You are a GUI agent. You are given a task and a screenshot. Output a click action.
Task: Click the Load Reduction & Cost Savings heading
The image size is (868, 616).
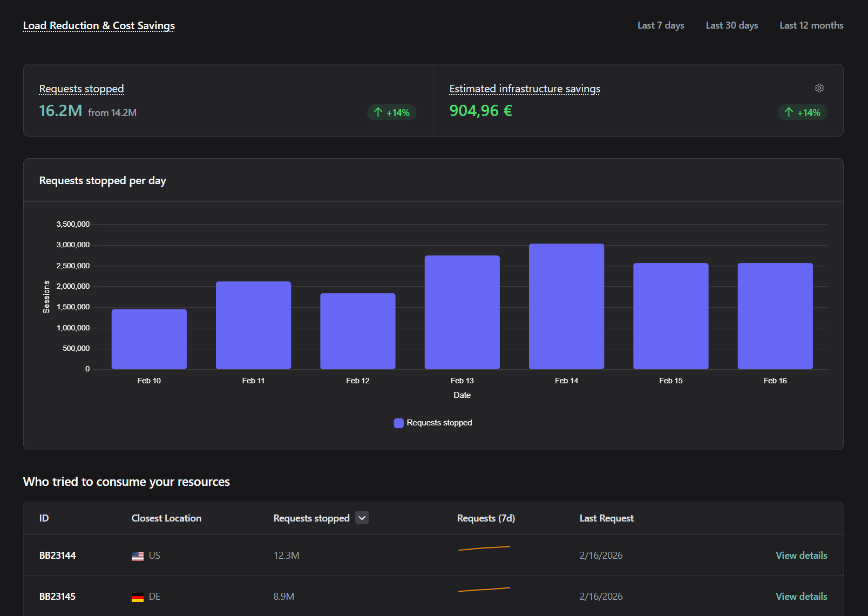tap(99, 25)
